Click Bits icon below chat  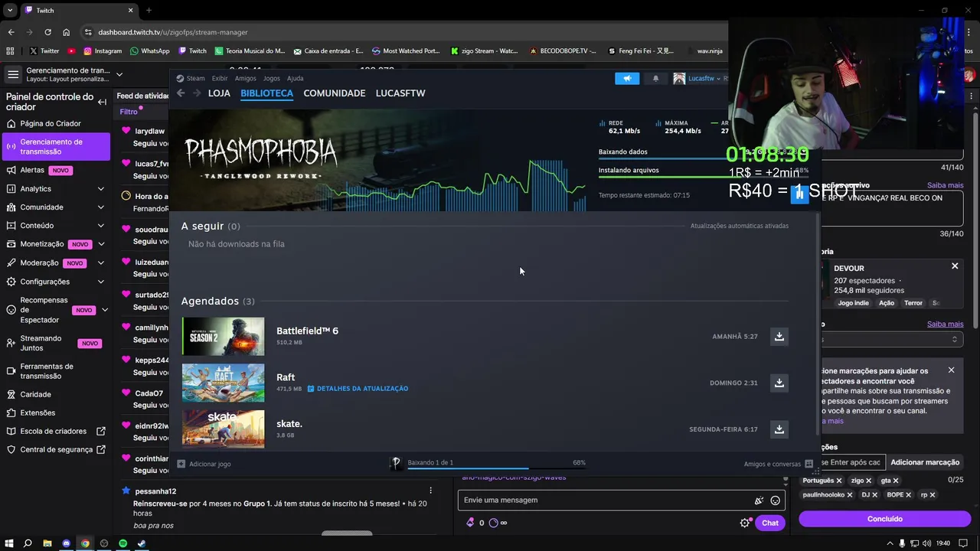click(x=470, y=523)
